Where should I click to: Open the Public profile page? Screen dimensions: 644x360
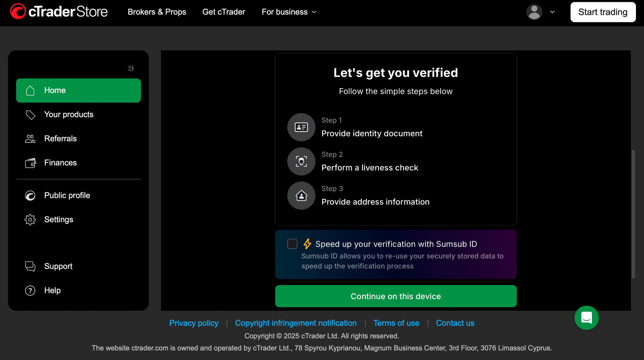[x=67, y=195]
